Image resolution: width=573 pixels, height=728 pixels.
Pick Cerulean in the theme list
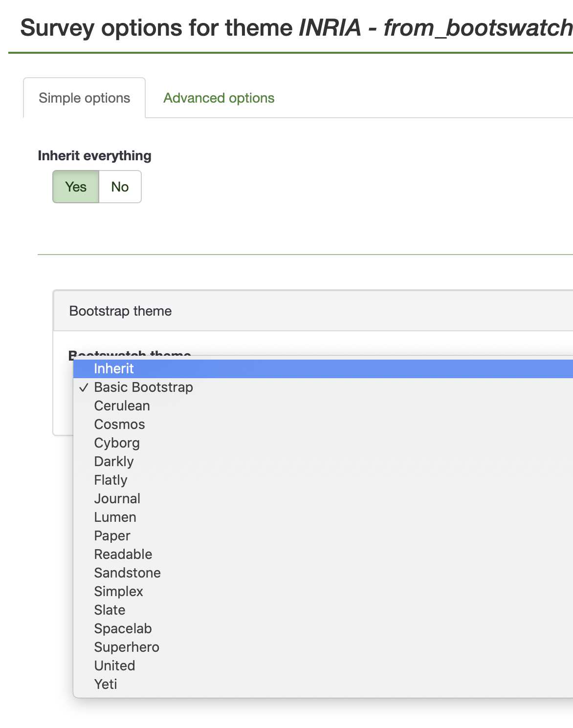click(122, 406)
